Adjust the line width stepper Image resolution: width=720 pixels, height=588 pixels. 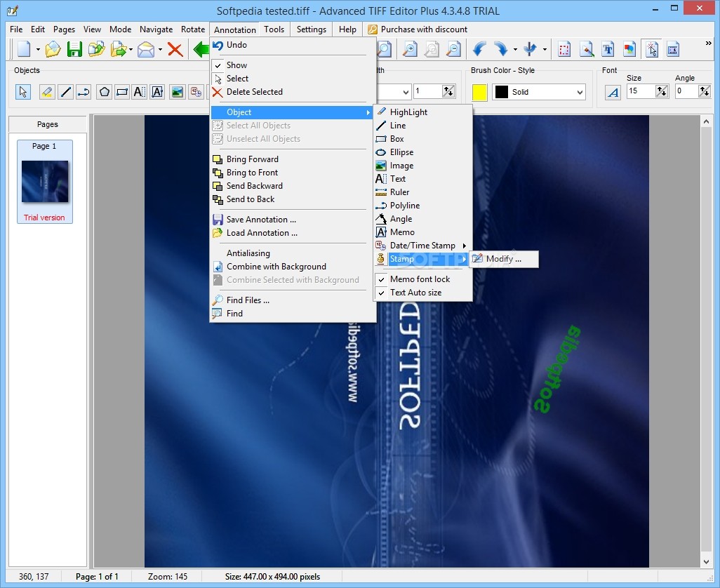tap(448, 91)
